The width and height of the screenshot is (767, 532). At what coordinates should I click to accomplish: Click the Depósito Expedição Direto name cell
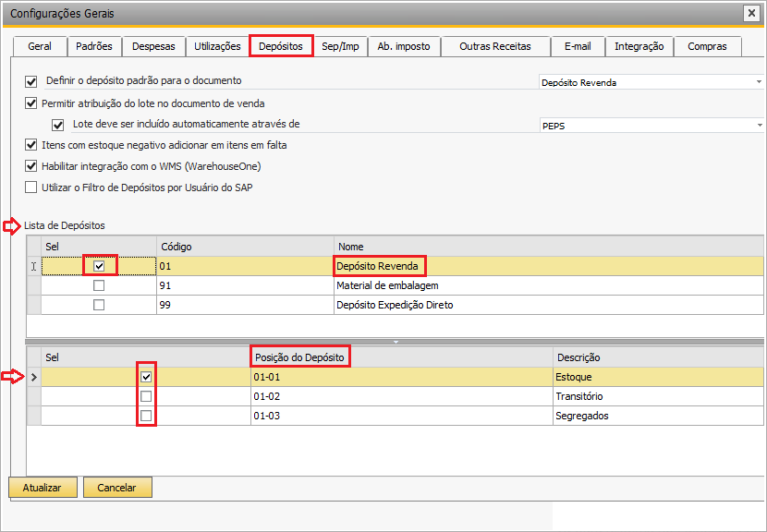[x=548, y=305]
